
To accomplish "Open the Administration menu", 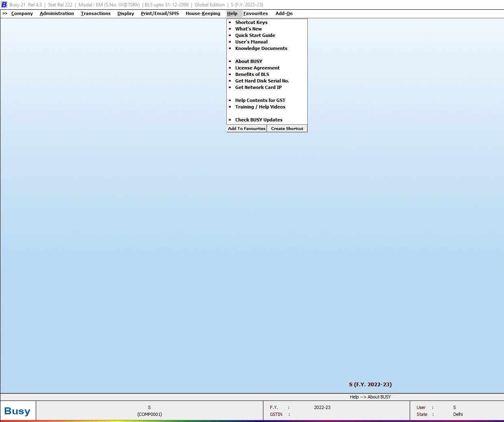I will (x=57, y=13).
